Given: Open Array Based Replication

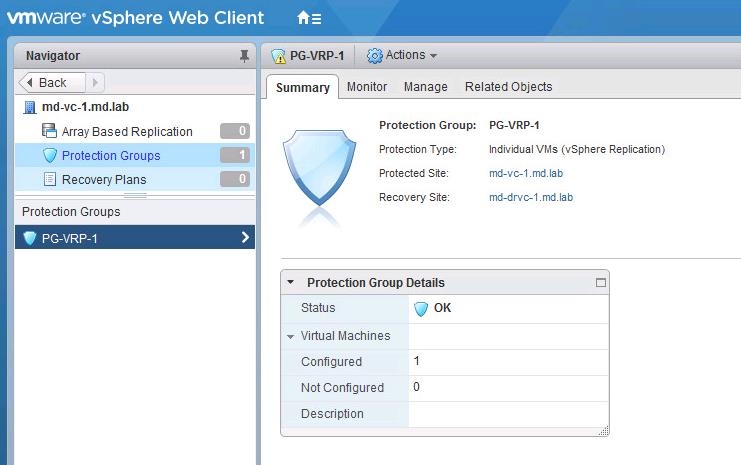Looking at the screenshot, I should pyautogui.click(x=127, y=131).
